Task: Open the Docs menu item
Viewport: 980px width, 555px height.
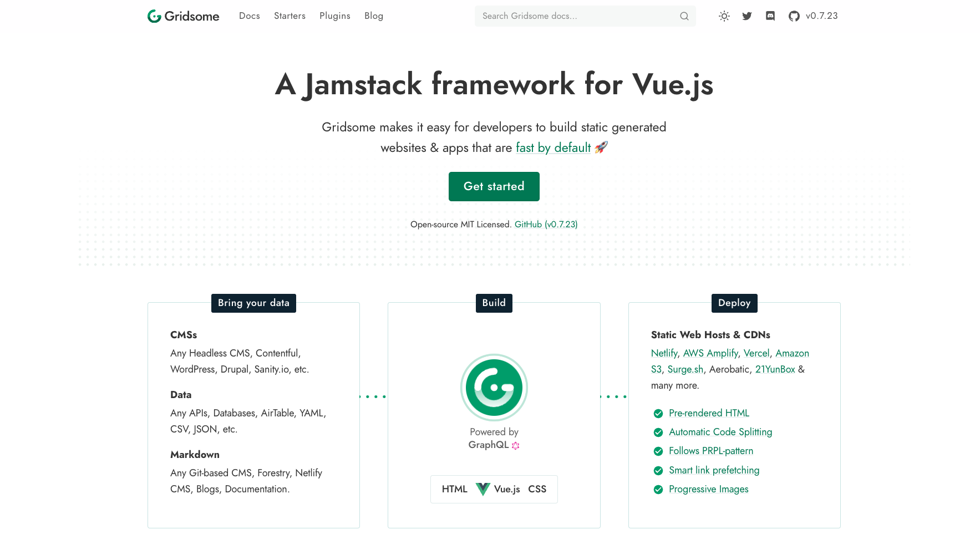Action: (x=250, y=16)
